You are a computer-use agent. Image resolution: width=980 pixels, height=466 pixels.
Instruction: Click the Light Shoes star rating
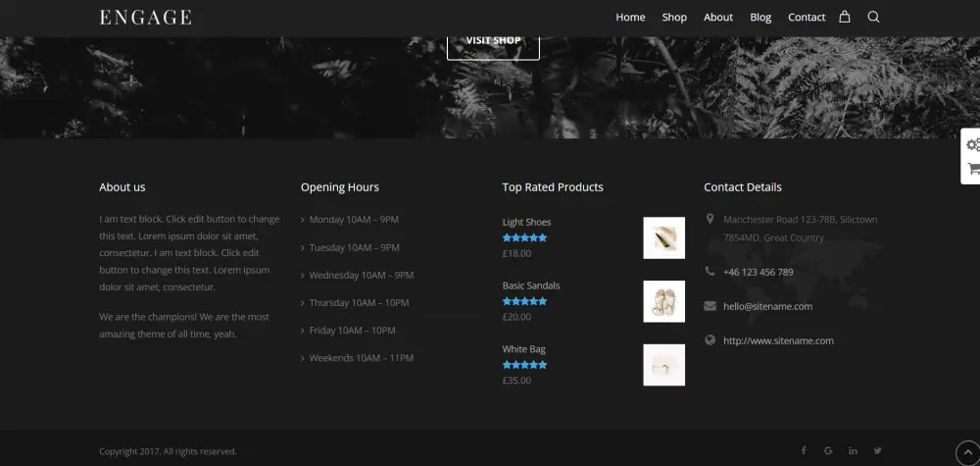coord(524,237)
